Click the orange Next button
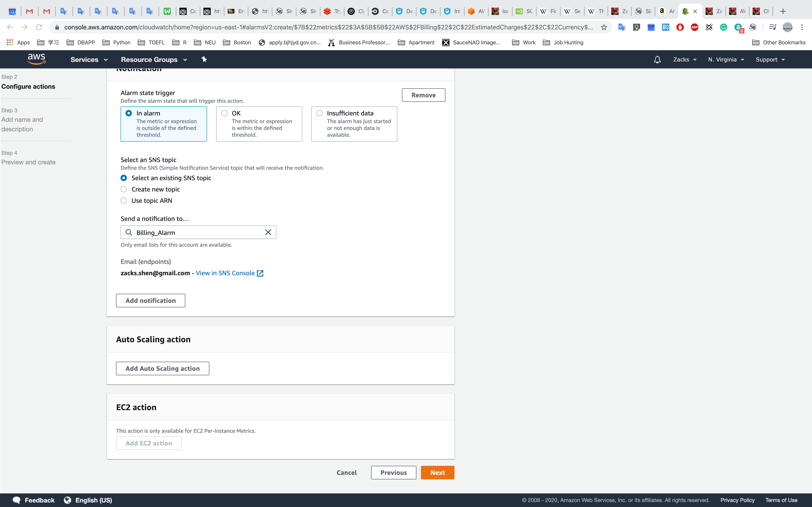This screenshot has width=812, height=507. [x=437, y=472]
